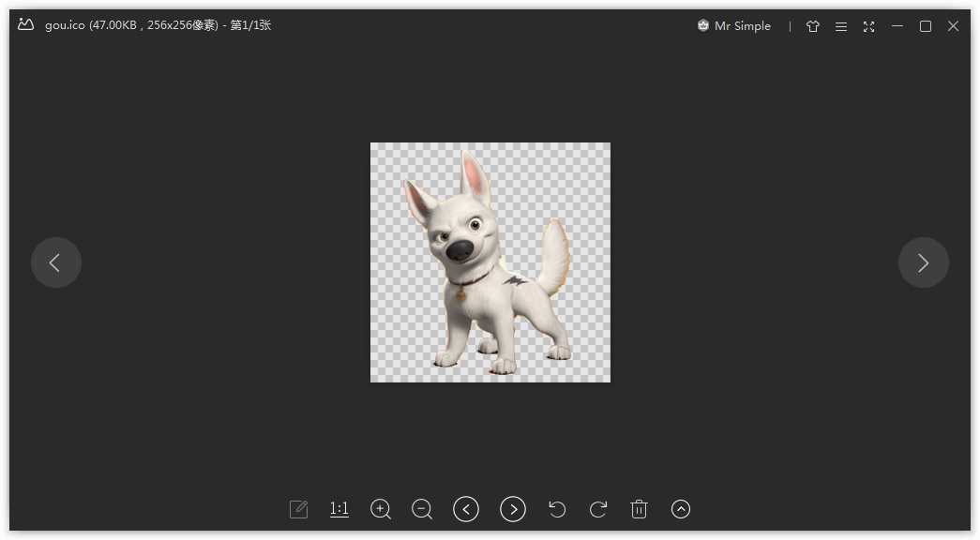The height and width of the screenshot is (540, 980).
Task: Close the image viewer window
Action: pos(953,26)
